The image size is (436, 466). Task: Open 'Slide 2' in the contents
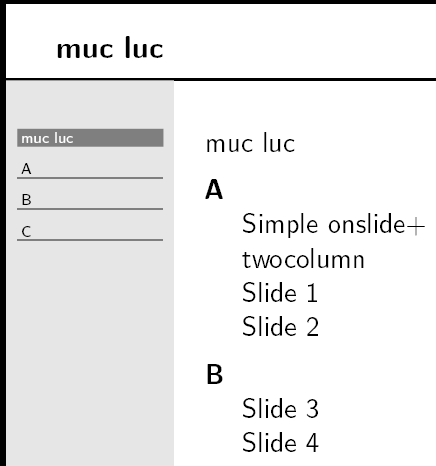tap(280, 326)
